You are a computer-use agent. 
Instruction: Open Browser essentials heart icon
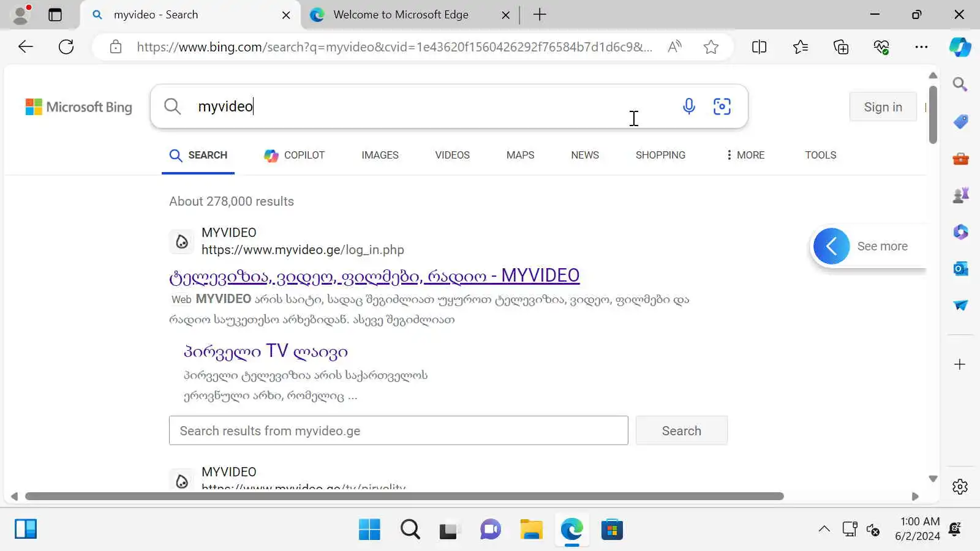click(881, 47)
